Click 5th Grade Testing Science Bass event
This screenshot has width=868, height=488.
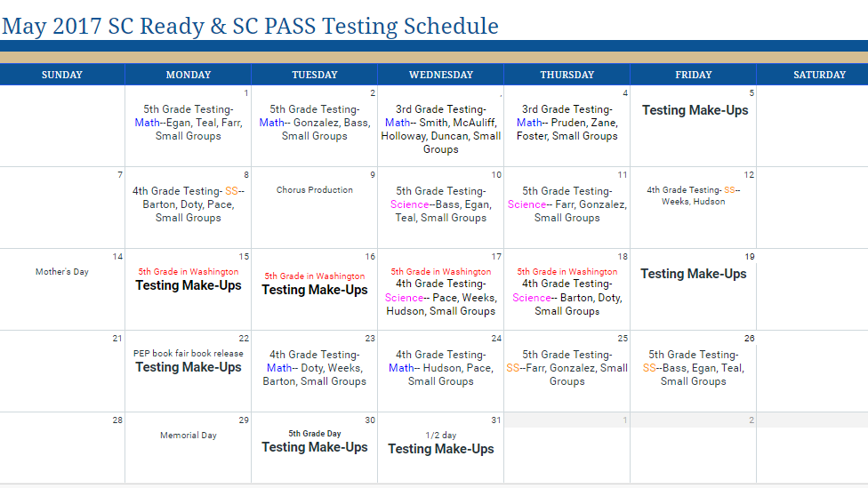[441, 204]
